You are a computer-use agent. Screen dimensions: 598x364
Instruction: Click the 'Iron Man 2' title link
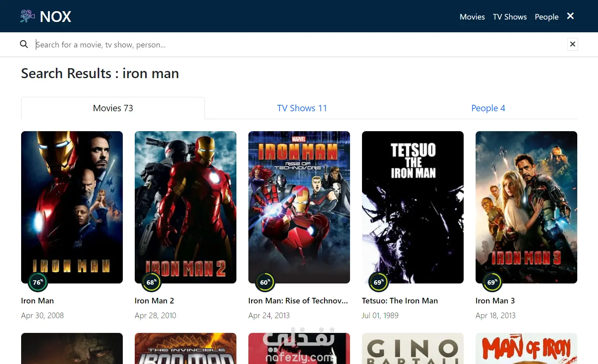(x=154, y=301)
